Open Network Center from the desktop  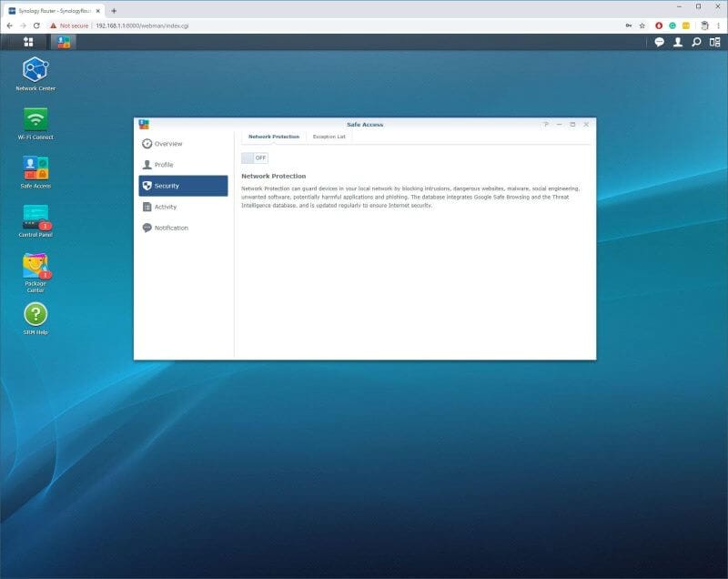(35, 73)
